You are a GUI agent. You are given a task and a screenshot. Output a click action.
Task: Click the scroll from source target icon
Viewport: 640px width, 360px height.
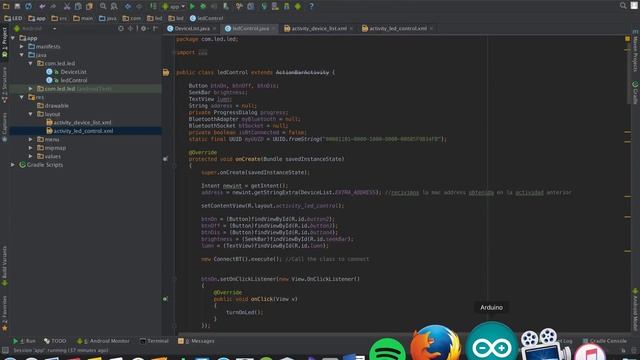(x=121, y=29)
